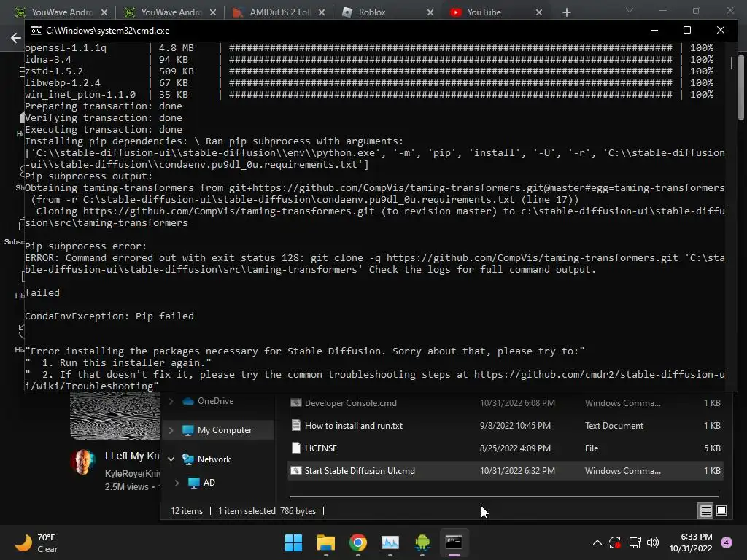Image resolution: width=747 pixels, height=560 pixels.
Task: Show hidden system tray icons
Action: click(597, 542)
